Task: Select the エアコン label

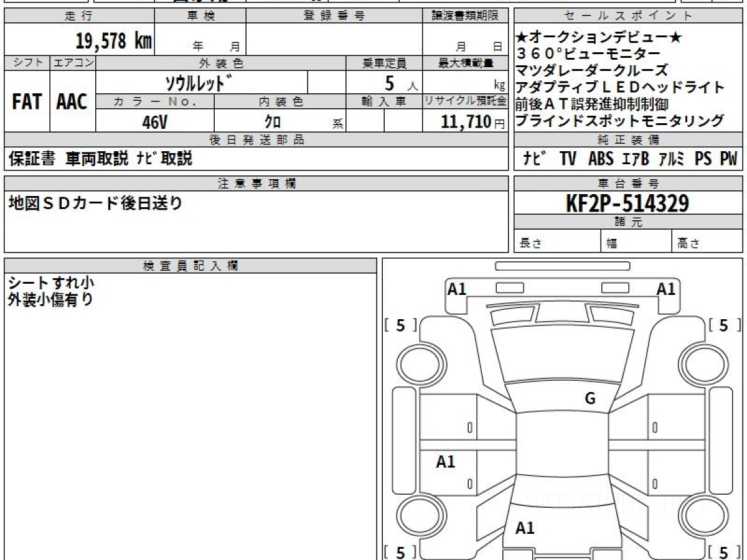Action: tap(73, 63)
